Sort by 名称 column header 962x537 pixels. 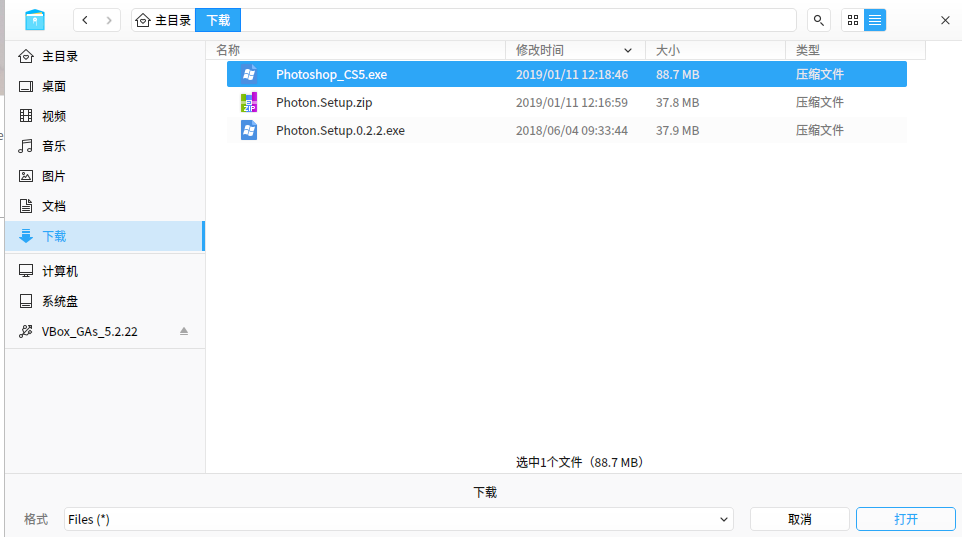tap(356, 50)
